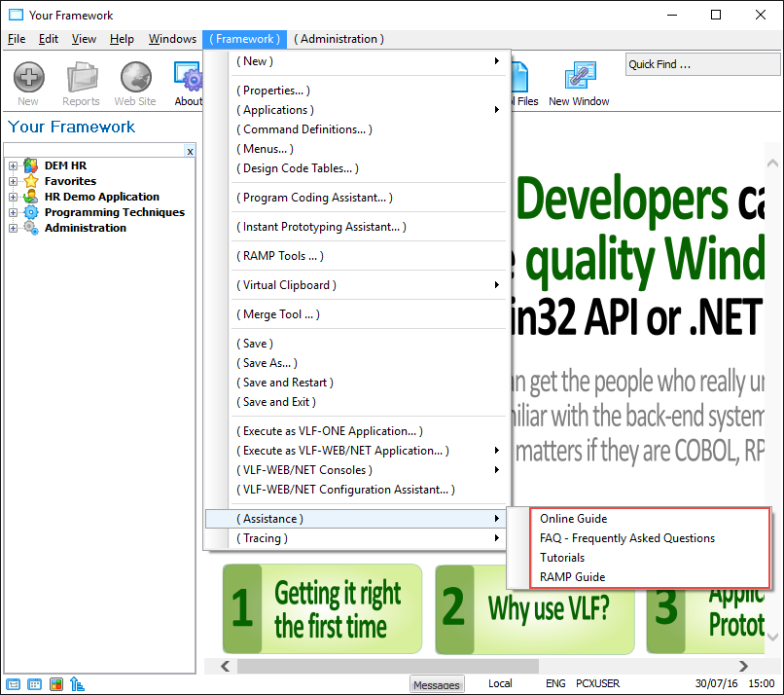Close the navigation pane with X
This screenshot has width=784, height=695.
click(x=190, y=151)
